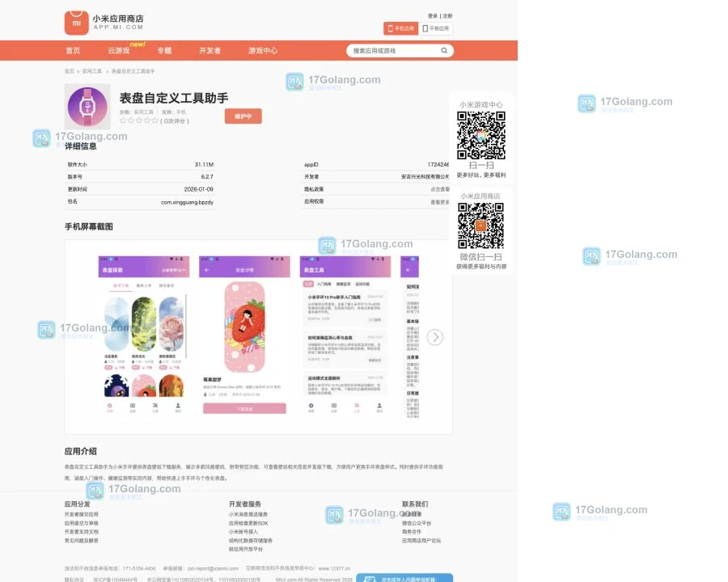Click 应用提交与审核 footer link
This screenshot has height=582, width=728.
(81, 523)
